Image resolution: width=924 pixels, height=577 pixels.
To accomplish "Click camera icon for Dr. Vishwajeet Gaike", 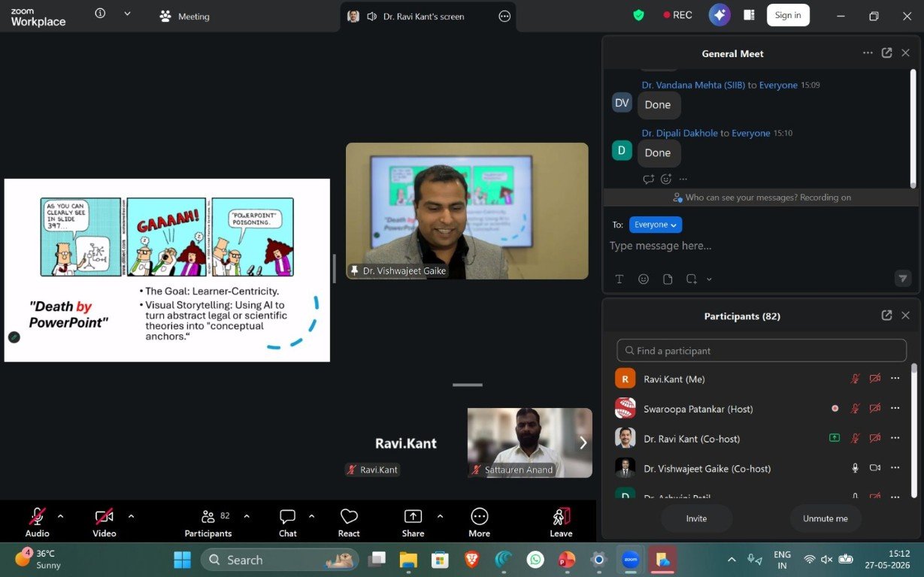I will [x=875, y=467].
